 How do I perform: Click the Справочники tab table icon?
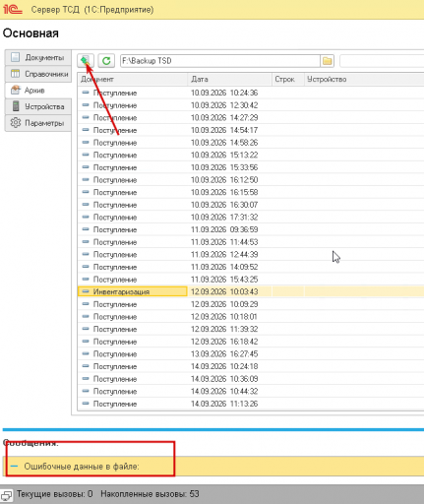tap(16, 74)
